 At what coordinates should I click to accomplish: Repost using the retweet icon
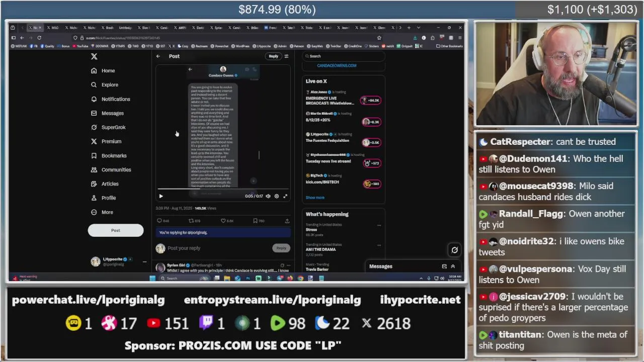click(191, 221)
